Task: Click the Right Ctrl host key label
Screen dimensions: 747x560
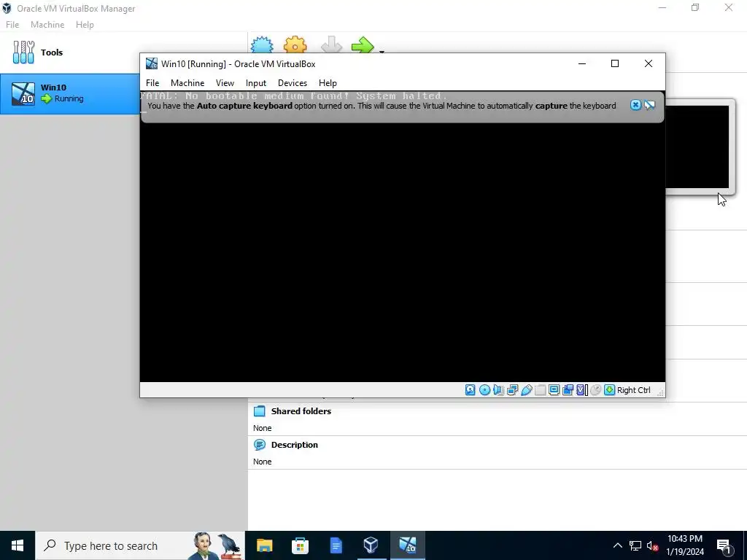Action: tap(634, 390)
